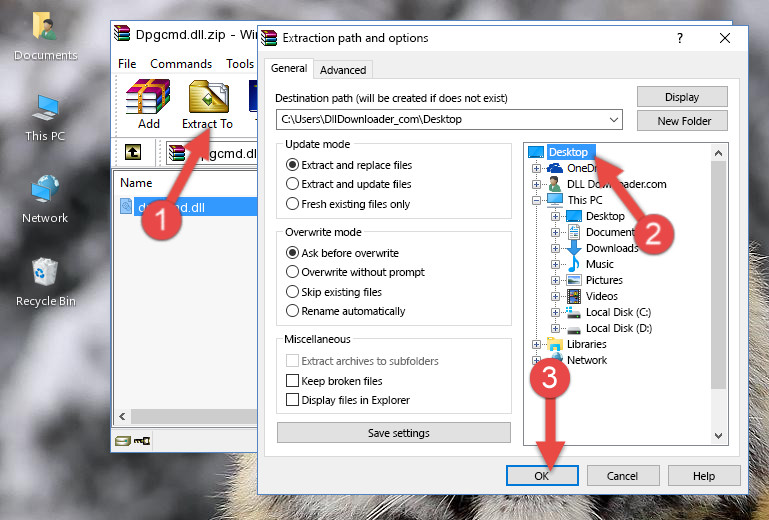
Task: Click the Name column header in WinRAR
Action: pyautogui.click(x=136, y=183)
